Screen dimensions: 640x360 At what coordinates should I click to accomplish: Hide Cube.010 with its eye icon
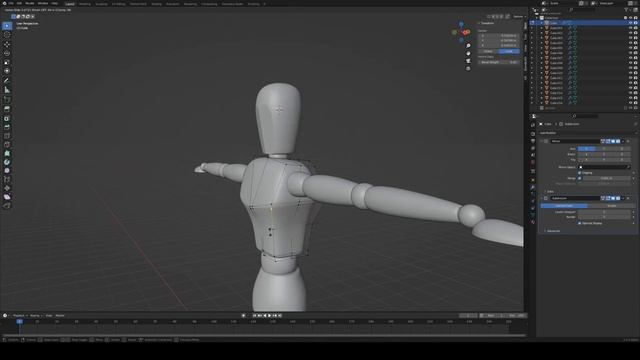coord(630,73)
